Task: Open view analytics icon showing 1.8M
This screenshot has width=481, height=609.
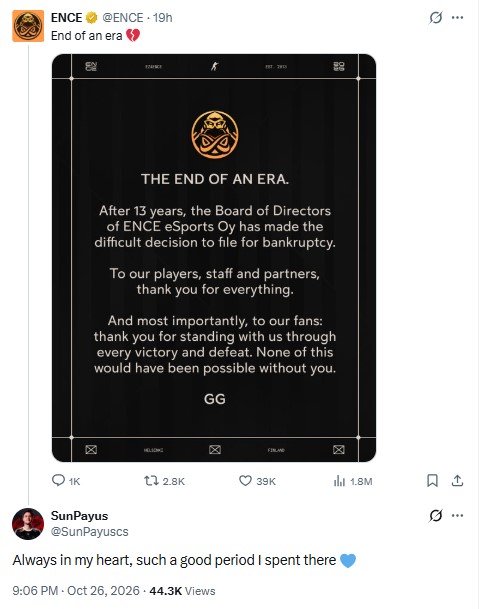Action: point(339,481)
